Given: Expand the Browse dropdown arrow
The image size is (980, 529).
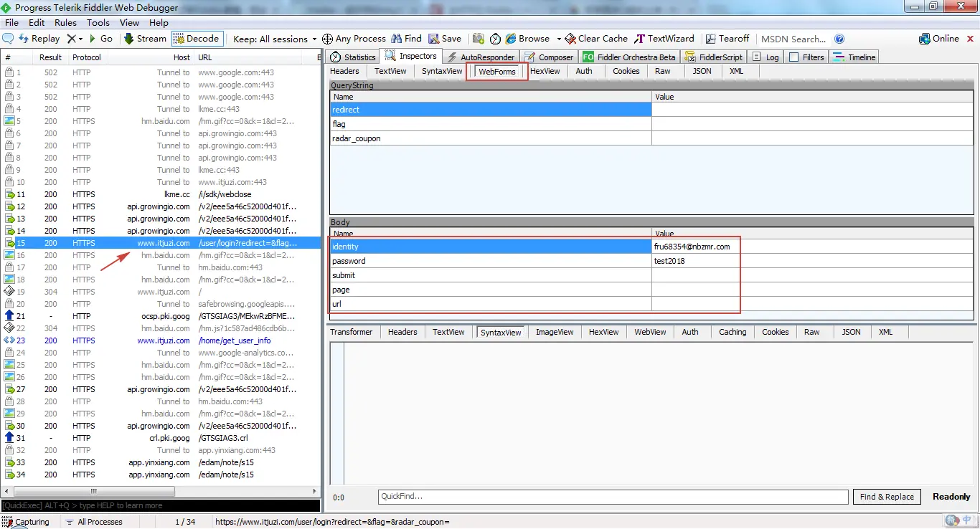Looking at the screenshot, I should 559,39.
